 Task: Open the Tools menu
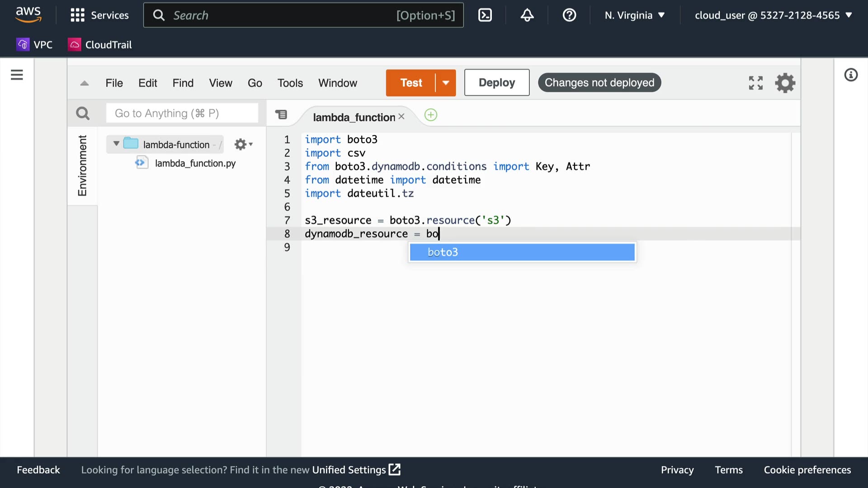click(290, 83)
